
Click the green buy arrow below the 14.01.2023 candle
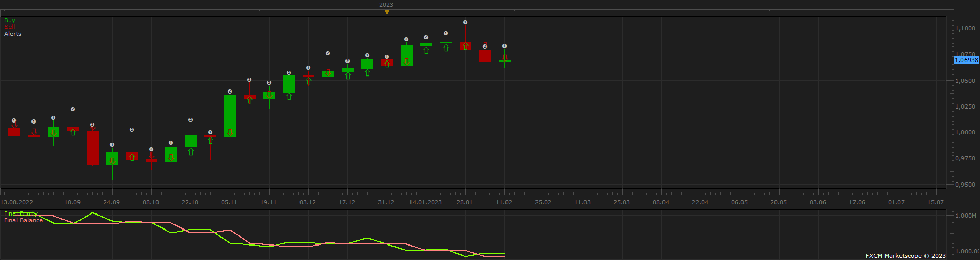[x=426, y=50]
